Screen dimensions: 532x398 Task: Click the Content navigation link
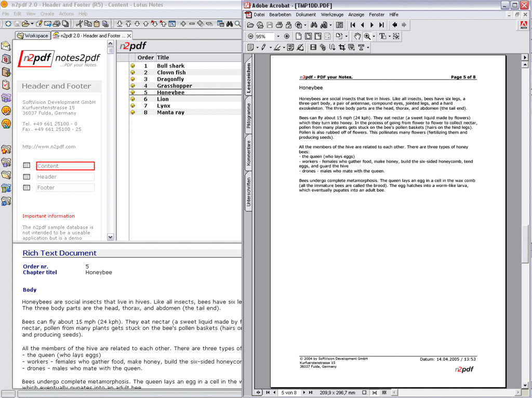(65, 166)
